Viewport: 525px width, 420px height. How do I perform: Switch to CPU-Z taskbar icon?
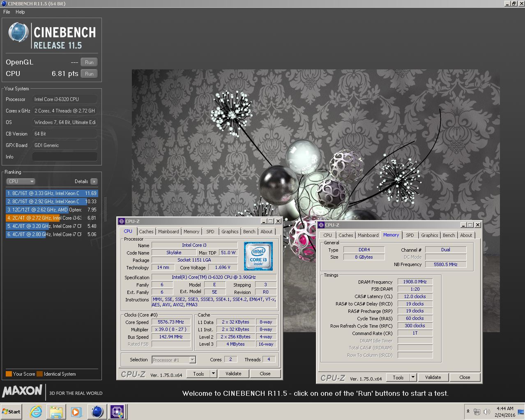117,411
